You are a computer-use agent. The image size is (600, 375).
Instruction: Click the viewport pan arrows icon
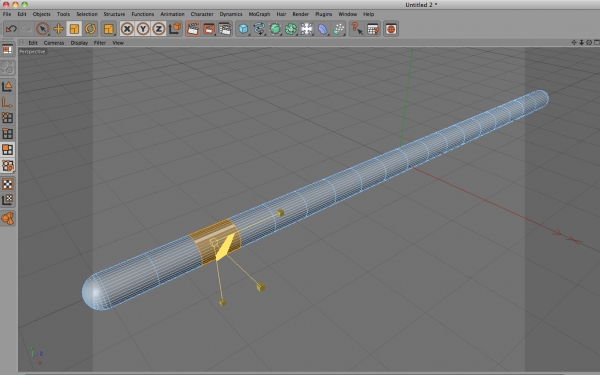(574, 42)
